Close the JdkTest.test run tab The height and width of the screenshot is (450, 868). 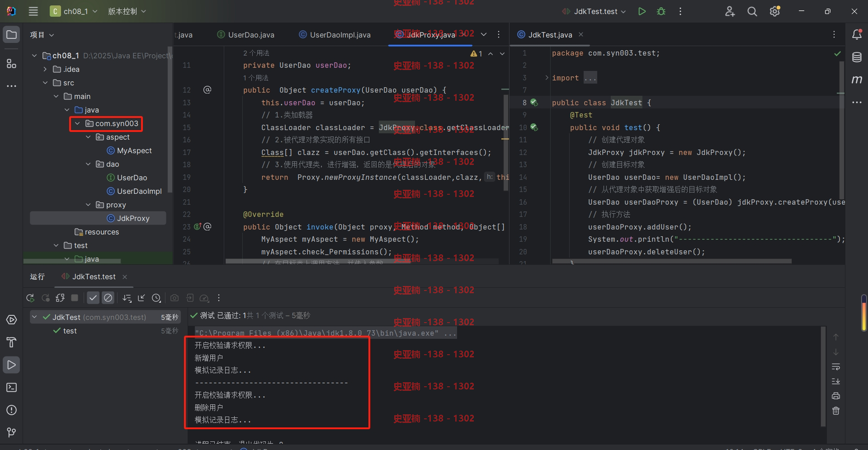tap(125, 277)
